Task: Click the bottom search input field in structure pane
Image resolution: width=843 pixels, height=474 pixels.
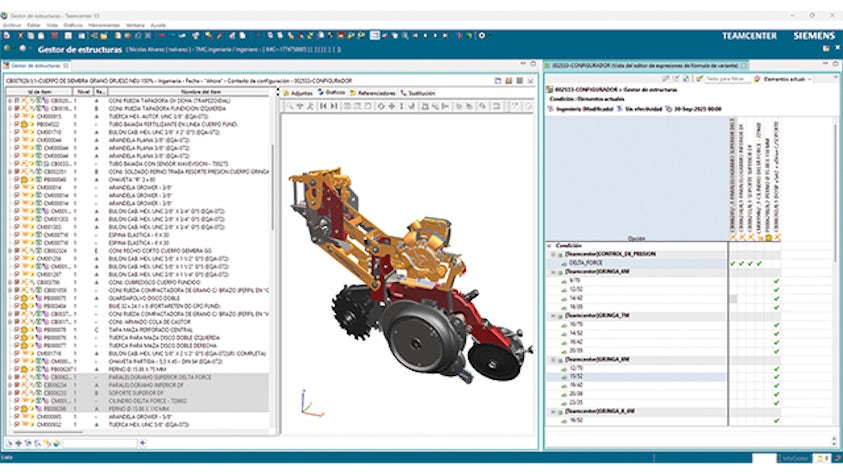Action: [x=100, y=443]
